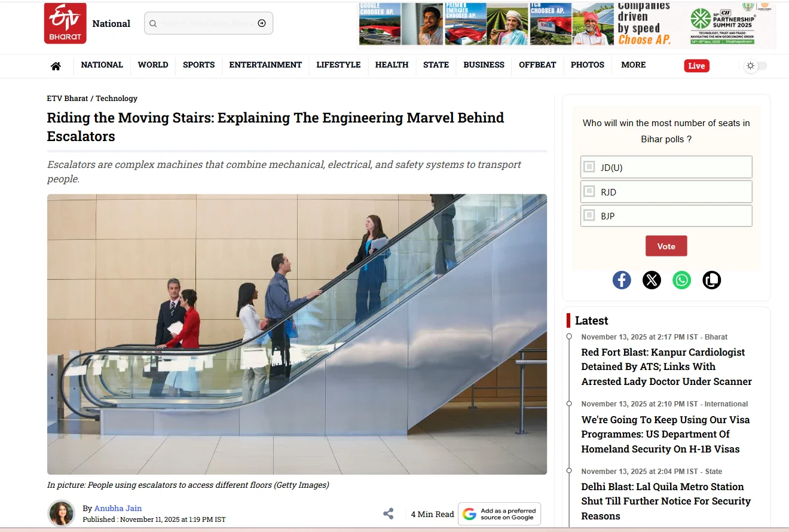Select JD(U) poll option
Image resolution: width=789 pixels, height=532 pixels.
(x=589, y=167)
